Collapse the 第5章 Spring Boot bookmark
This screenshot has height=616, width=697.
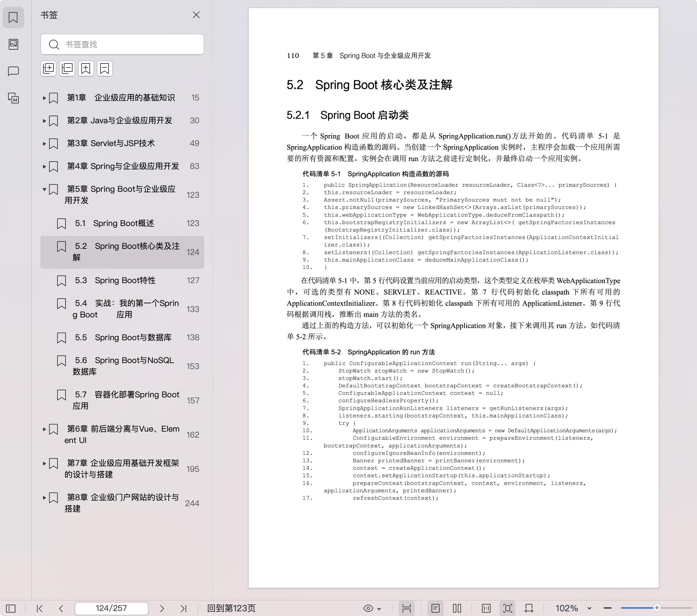[x=44, y=189]
